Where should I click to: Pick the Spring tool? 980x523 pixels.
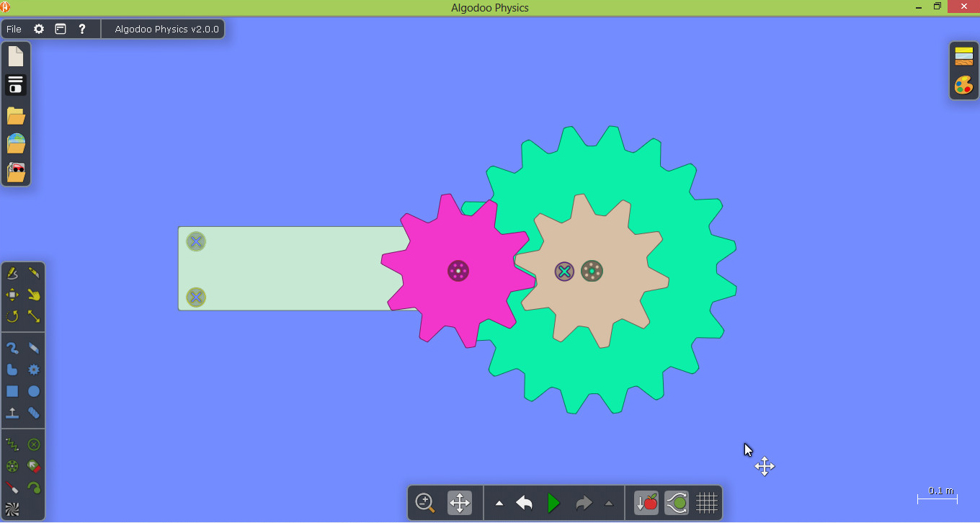(12, 444)
